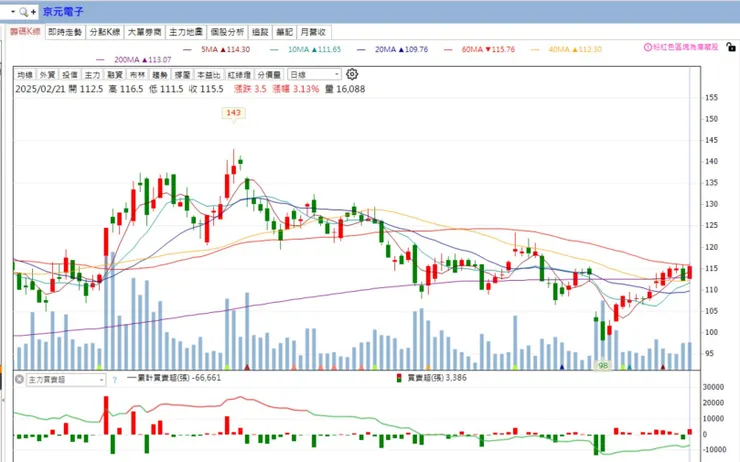This screenshot has width=740, height=462.
Task: Click the 143 high price marker label
Action: [x=234, y=113]
